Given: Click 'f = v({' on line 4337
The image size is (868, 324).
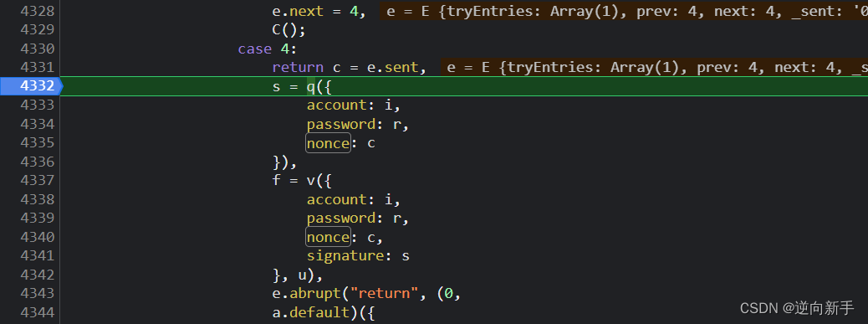Looking at the screenshot, I should [x=302, y=181].
